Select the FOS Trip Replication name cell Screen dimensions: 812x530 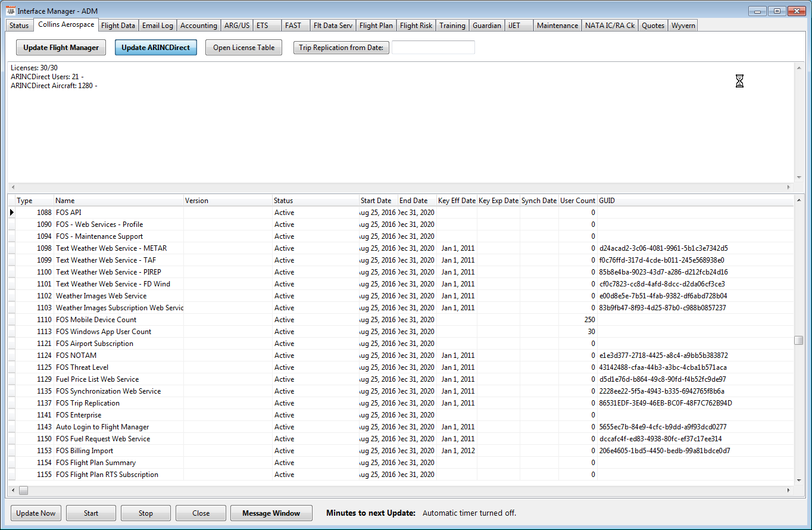118,403
